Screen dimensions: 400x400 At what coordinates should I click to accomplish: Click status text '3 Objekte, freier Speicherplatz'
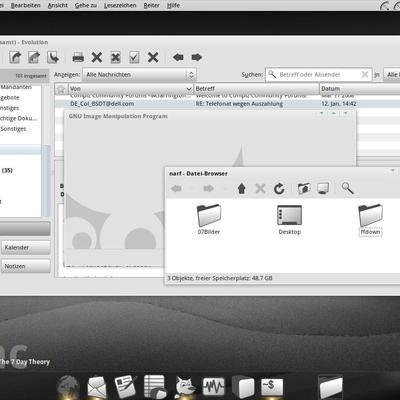pos(220,278)
